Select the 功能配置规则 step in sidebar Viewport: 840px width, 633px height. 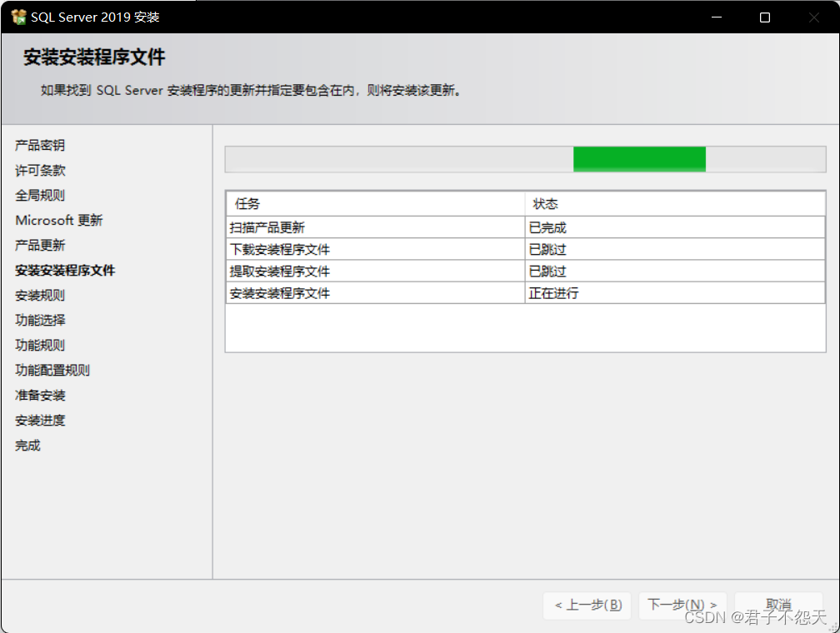click(52, 370)
